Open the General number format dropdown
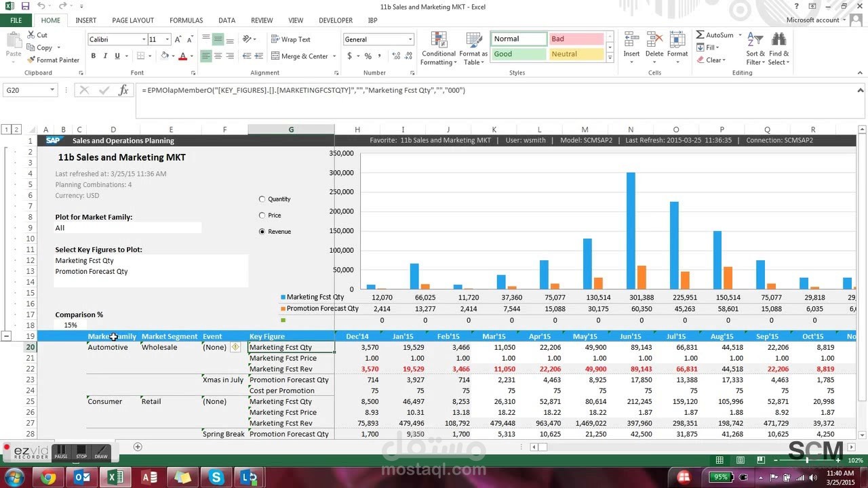Screen dimensions: 868x488 click(410, 39)
